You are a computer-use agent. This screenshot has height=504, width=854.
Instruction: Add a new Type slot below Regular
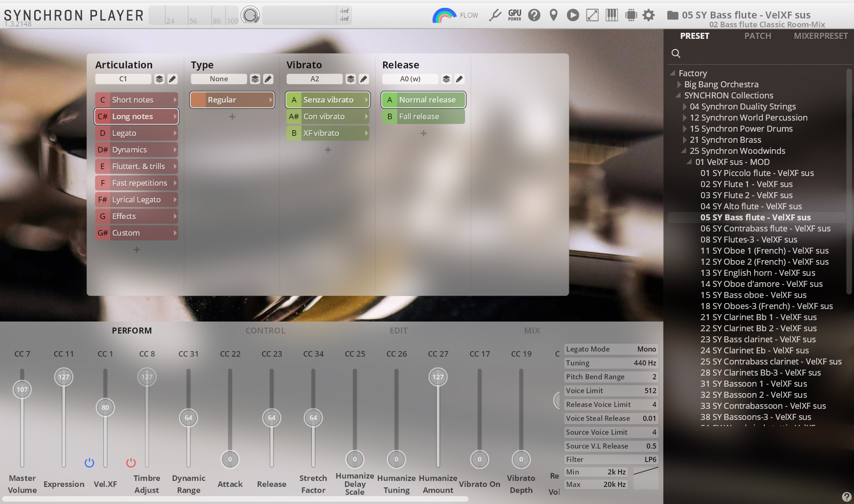pyautogui.click(x=232, y=116)
